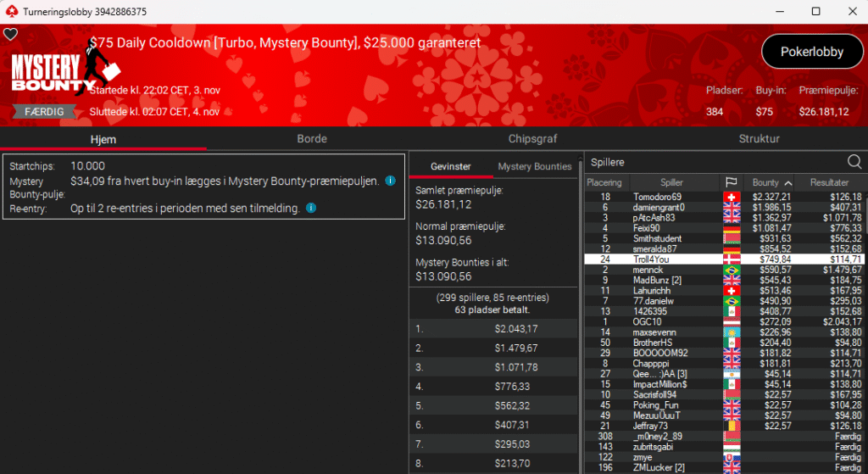Sort by the Spiller column header
868x474 pixels.
click(x=671, y=182)
